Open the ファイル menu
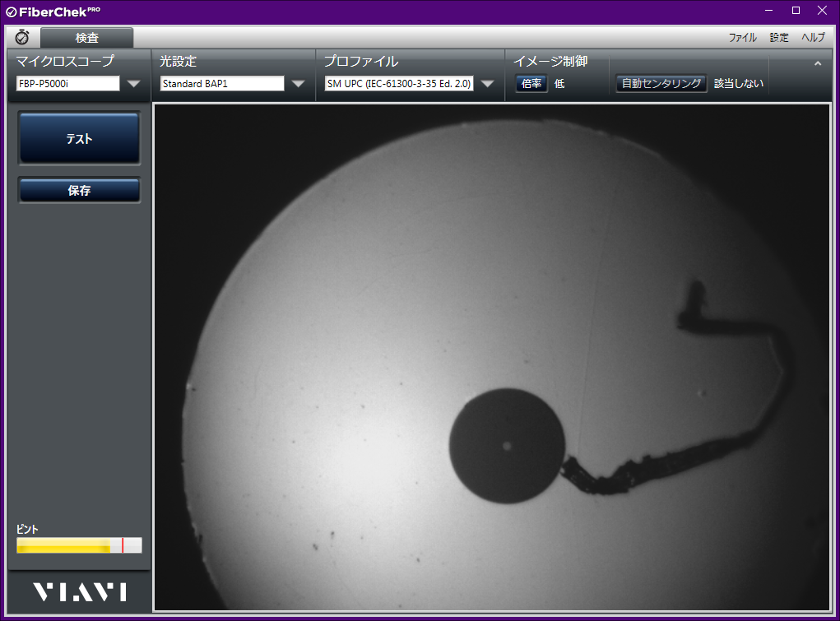 pyautogui.click(x=742, y=38)
